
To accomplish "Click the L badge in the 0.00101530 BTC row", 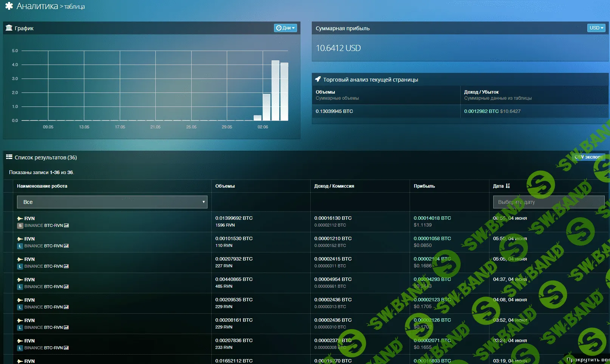I will 20,246.
